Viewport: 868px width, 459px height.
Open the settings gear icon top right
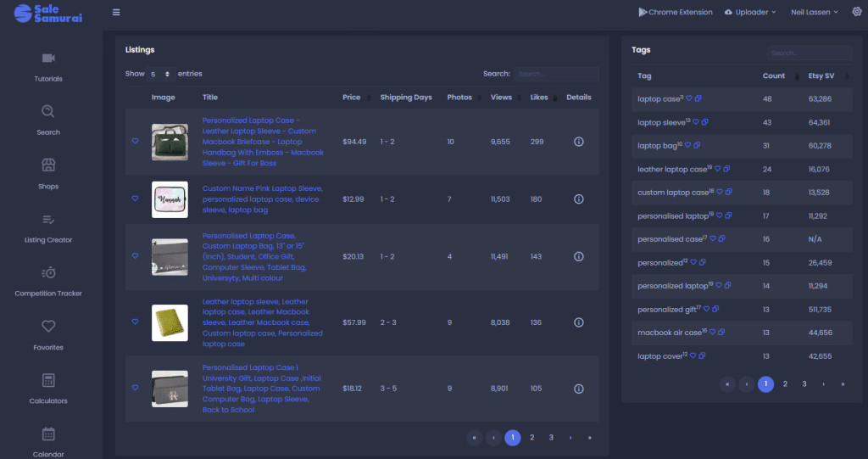pos(856,12)
